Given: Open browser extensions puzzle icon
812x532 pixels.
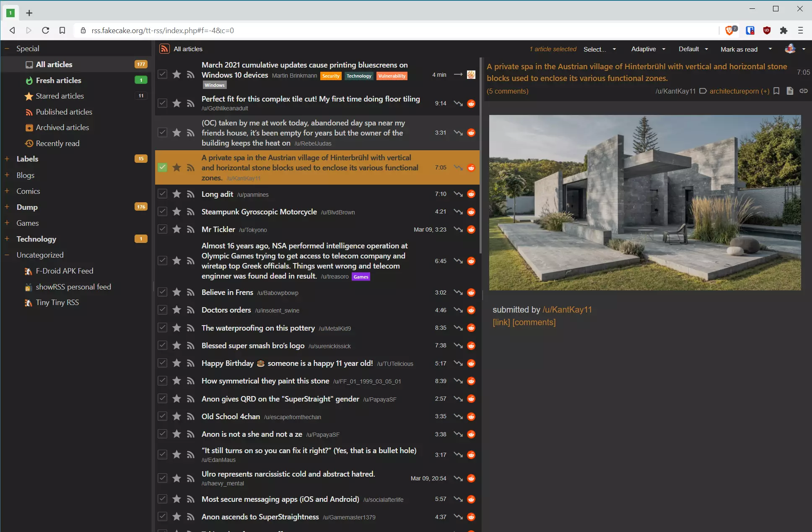Looking at the screenshot, I should [783, 30].
